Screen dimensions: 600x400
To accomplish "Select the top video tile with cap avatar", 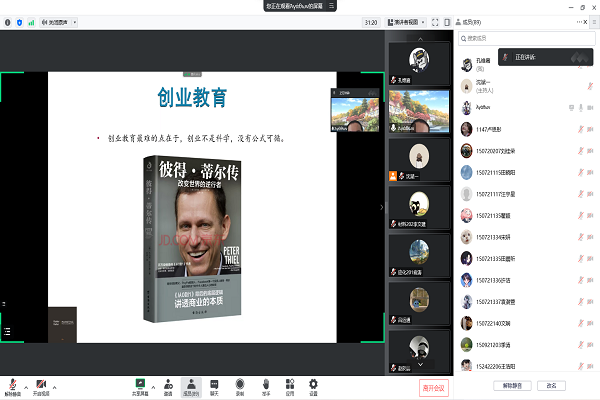I will (419, 64).
